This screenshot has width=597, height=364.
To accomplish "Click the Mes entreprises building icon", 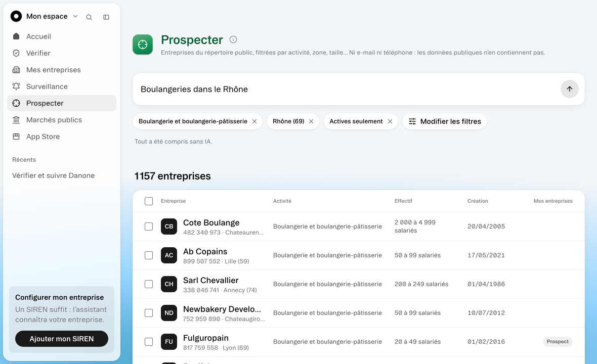I will click(x=16, y=70).
